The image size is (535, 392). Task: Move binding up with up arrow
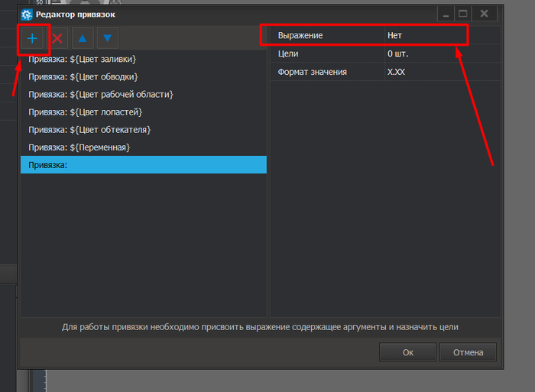[x=83, y=37]
